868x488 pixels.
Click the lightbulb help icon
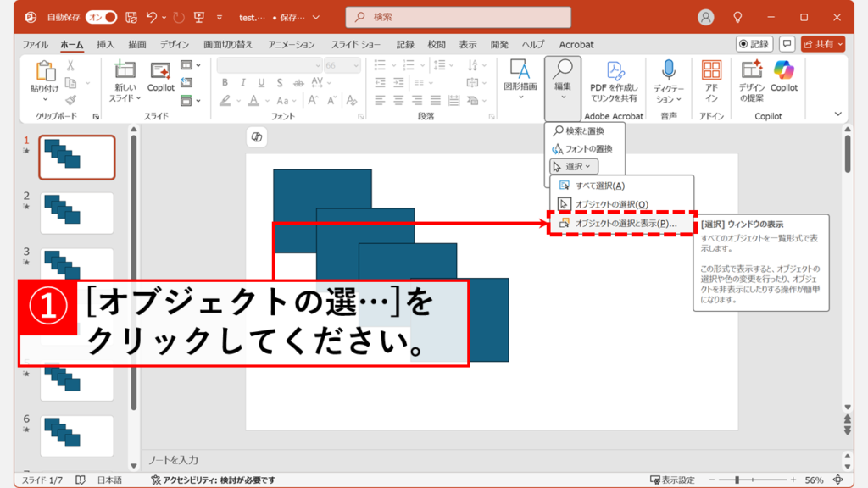tap(737, 17)
